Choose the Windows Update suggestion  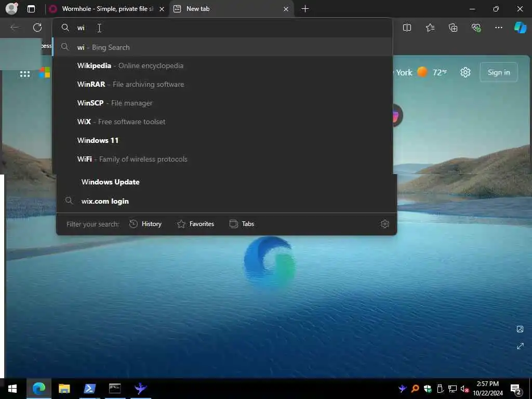click(227, 182)
